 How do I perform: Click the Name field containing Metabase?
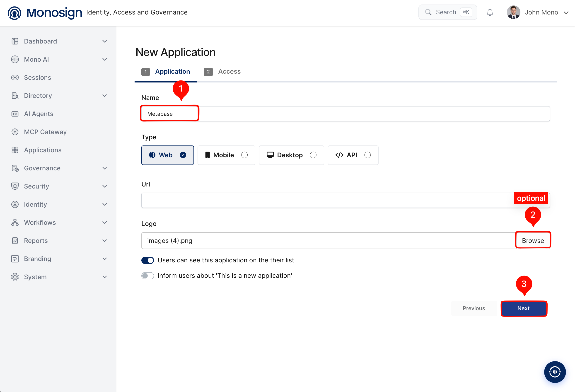(345, 114)
